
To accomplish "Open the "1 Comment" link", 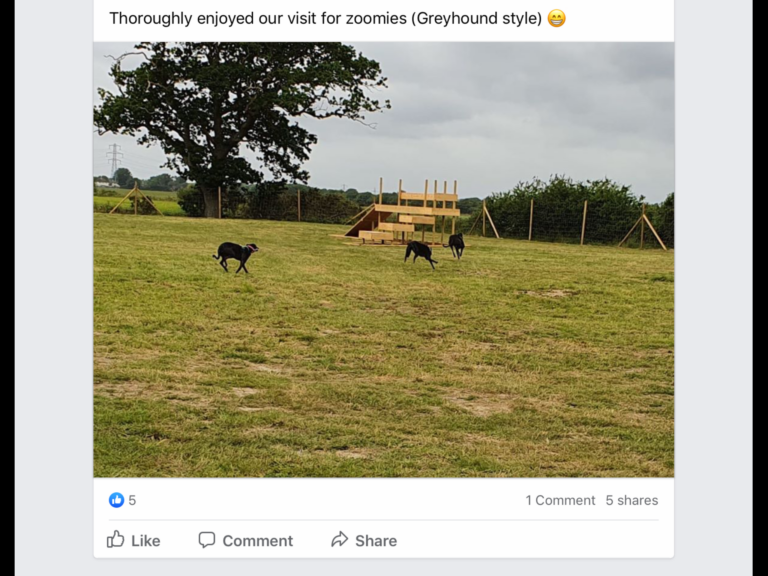I will [560, 500].
